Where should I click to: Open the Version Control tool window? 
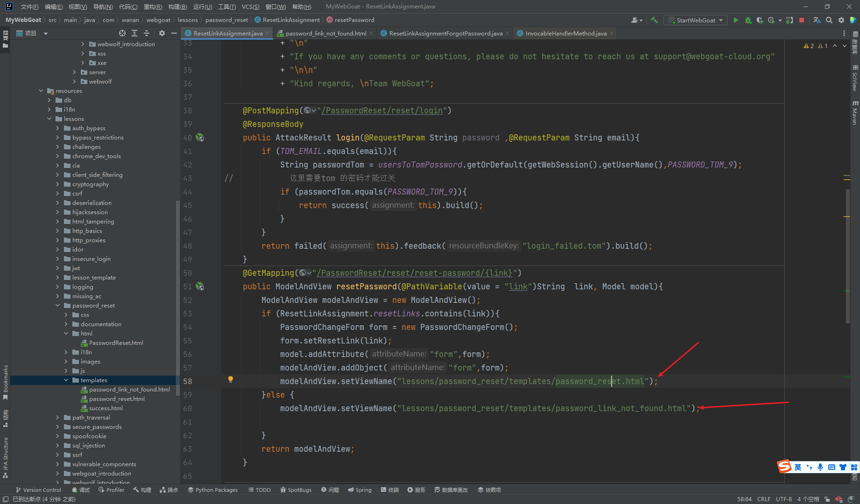point(38,490)
